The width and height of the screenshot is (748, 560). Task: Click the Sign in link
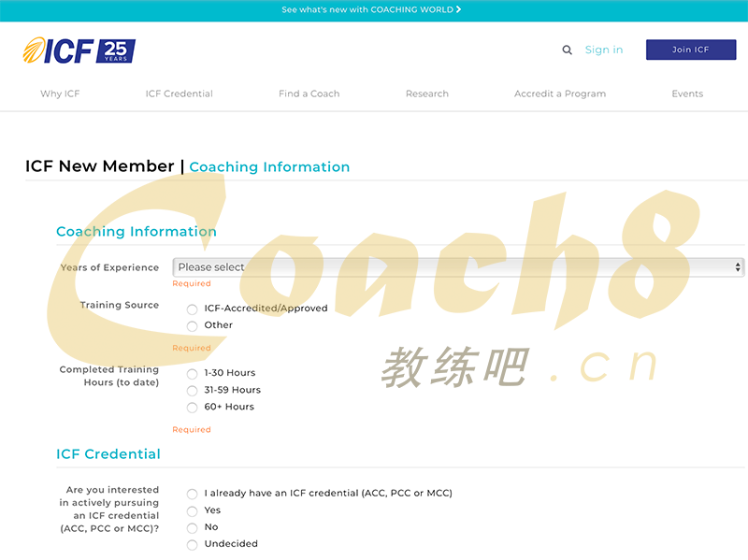click(x=603, y=50)
